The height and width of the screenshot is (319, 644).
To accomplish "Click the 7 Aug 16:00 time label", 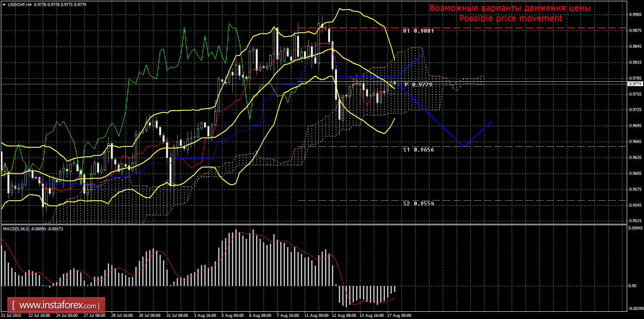I will tap(288, 316).
